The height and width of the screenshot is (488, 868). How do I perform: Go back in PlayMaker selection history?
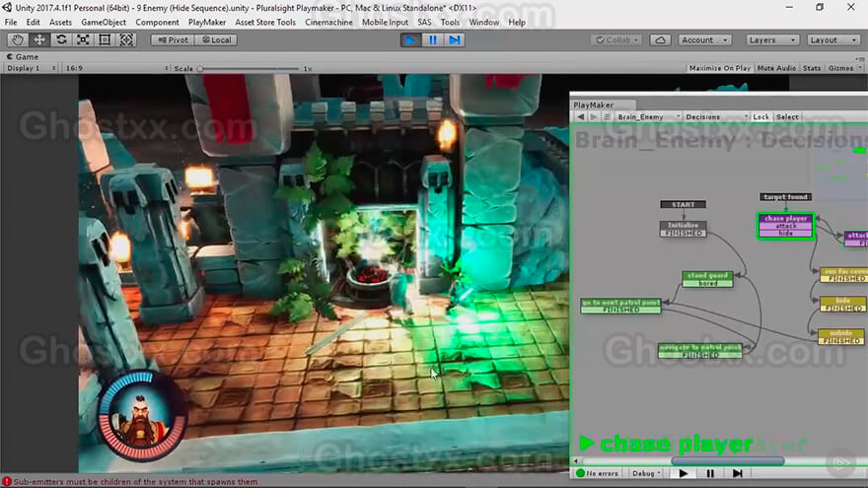point(580,116)
